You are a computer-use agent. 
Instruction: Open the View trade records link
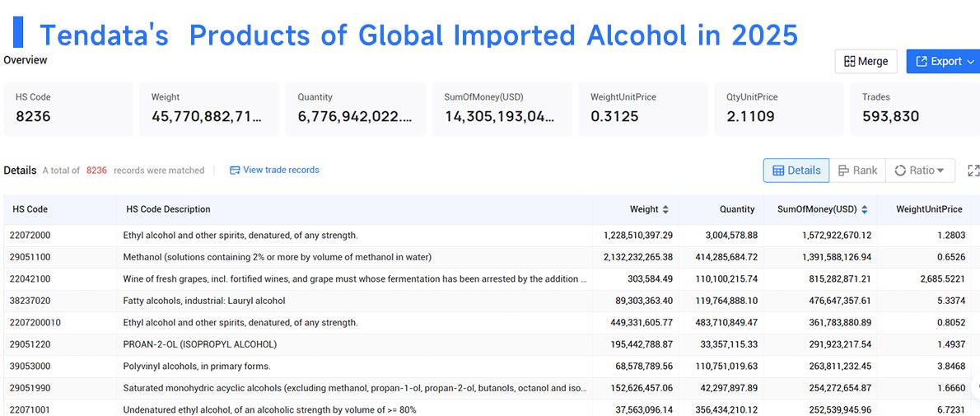[x=274, y=171]
